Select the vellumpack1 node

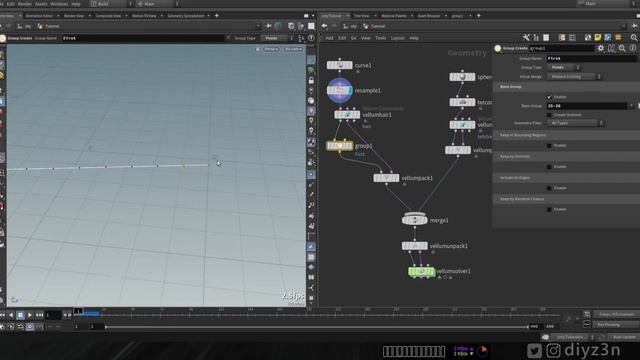tap(386, 178)
